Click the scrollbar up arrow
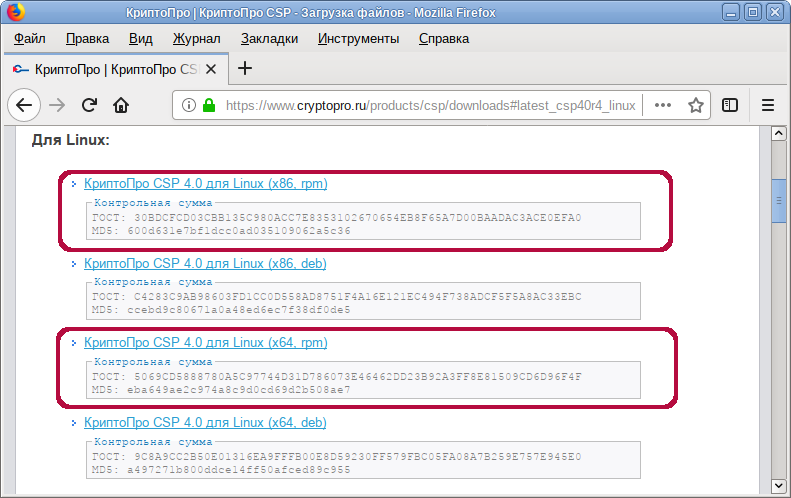Screen dimensions: 791x498 point(779,133)
